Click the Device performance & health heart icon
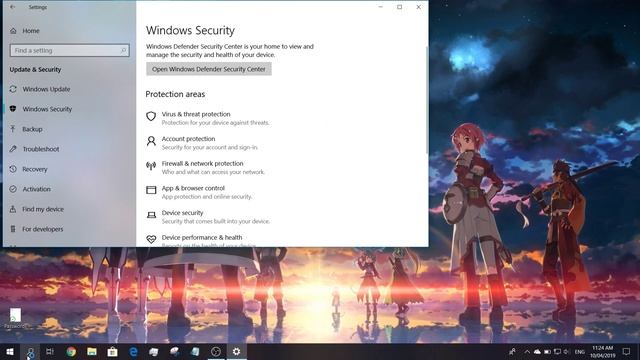 151,239
